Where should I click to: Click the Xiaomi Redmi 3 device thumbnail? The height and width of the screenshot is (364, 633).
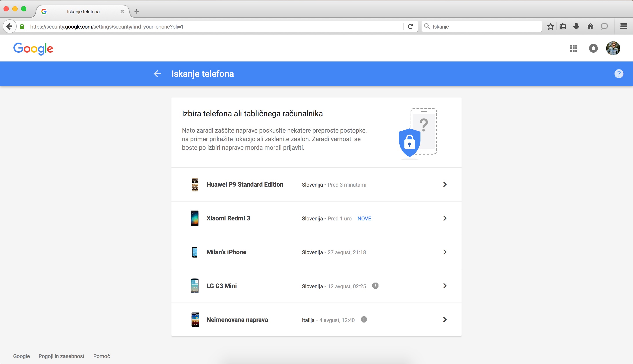(x=195, y=218)
